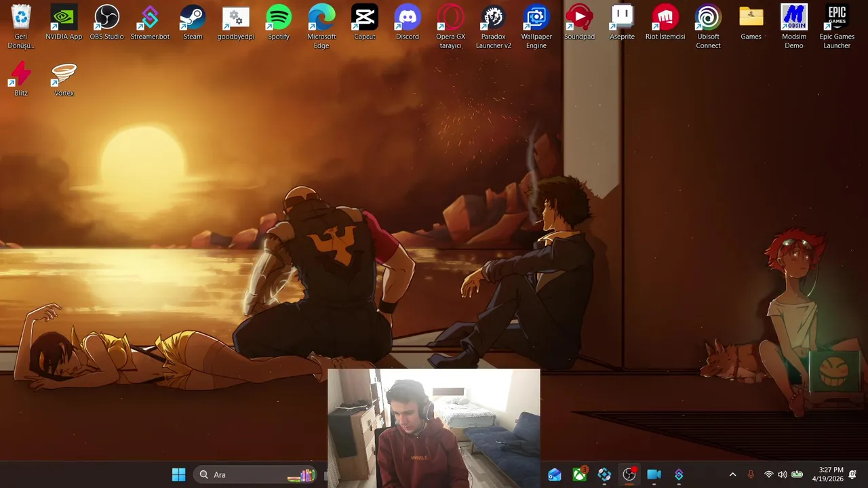Switch to the OBS Studio taskbar icon
The width and height of the screenshot is (868, 488).
click(x=629, y=474)
